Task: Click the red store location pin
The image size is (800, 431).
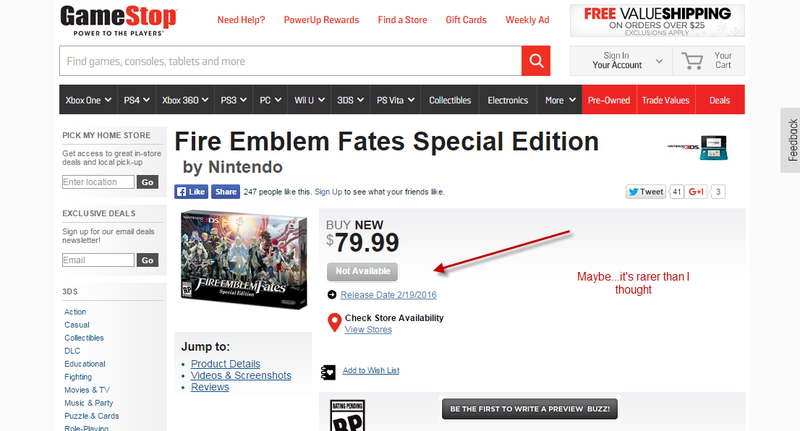Action: tap(334, 323)
